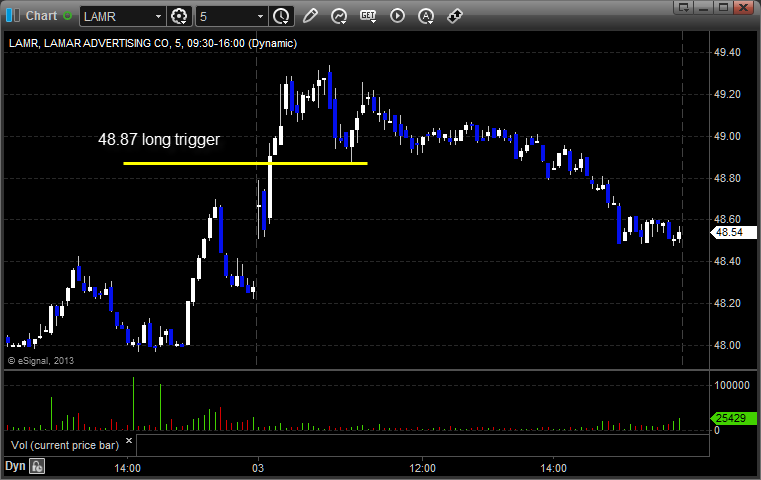Click the 49.40 price axis label

(728, 52)
